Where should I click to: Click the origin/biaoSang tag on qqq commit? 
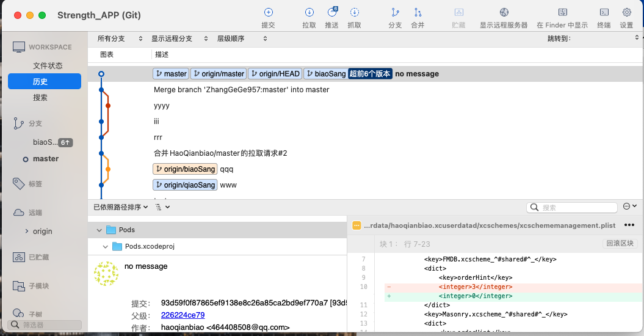click(x=185, y=169)
